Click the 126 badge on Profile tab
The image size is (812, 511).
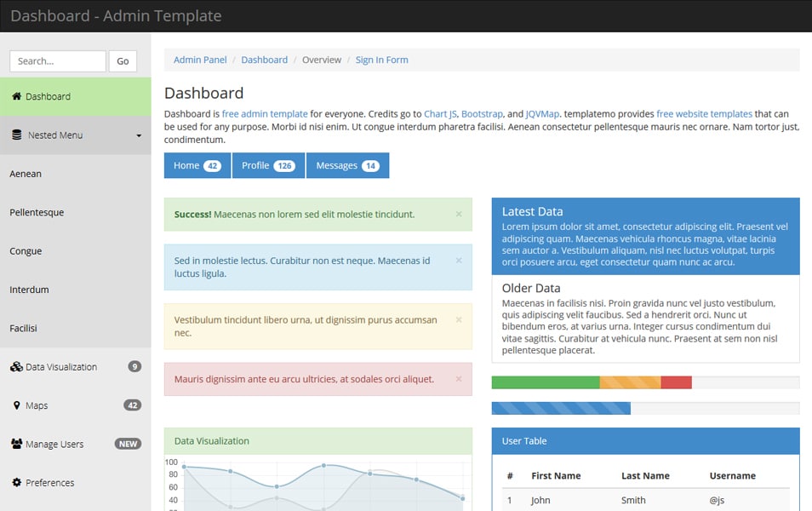click(x=284, y=166)
